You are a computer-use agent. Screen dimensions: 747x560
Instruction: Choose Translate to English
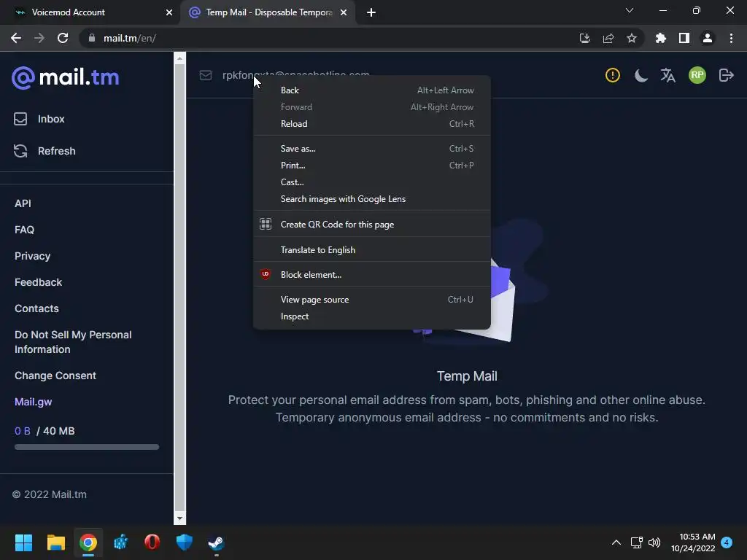pyautogui.click(x=371, y=250)
